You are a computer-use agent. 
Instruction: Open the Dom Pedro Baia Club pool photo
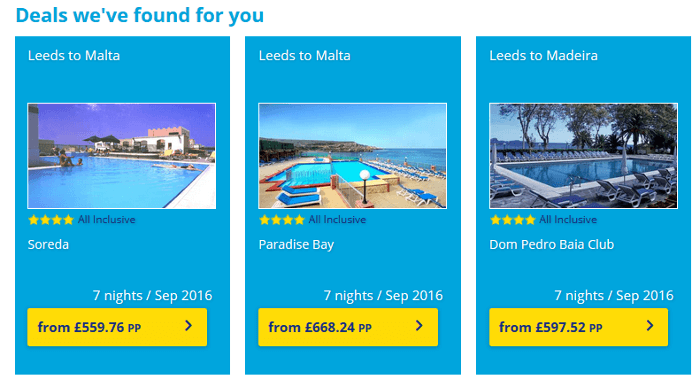tap(583, 156)
